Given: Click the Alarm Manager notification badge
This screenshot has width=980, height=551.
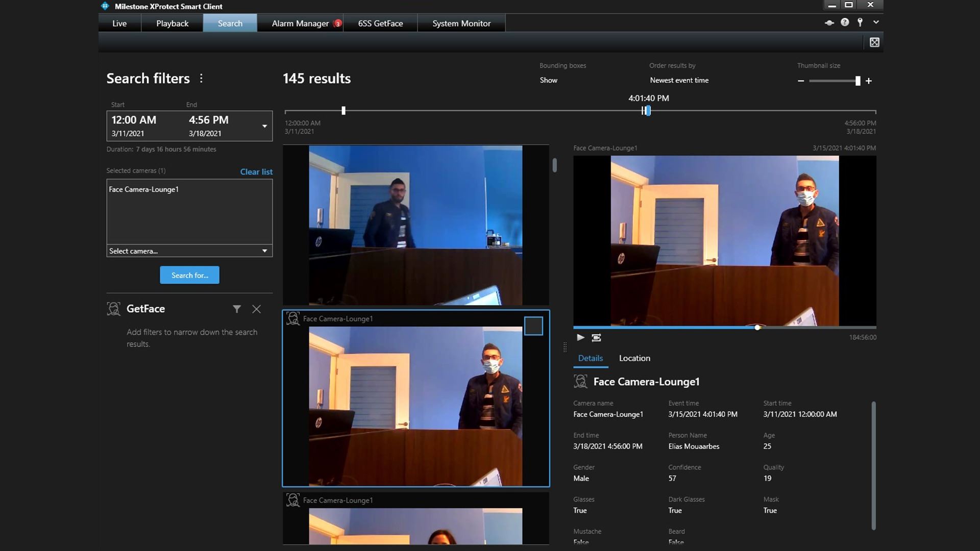Looking at the screenshot, I should click(337, 23).
